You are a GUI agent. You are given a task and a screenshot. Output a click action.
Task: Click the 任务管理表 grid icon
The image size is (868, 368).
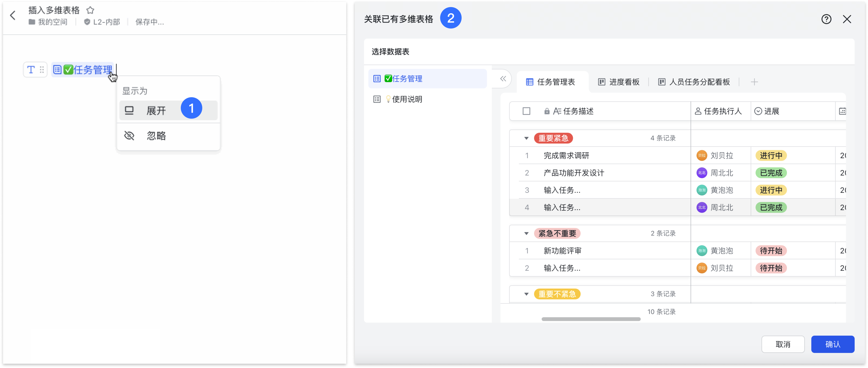[530, 82]
